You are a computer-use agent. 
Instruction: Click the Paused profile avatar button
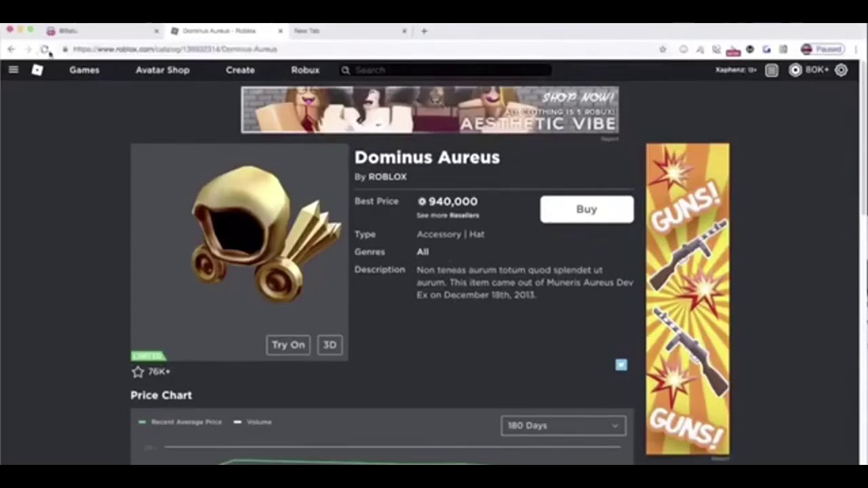coord(822,49)
